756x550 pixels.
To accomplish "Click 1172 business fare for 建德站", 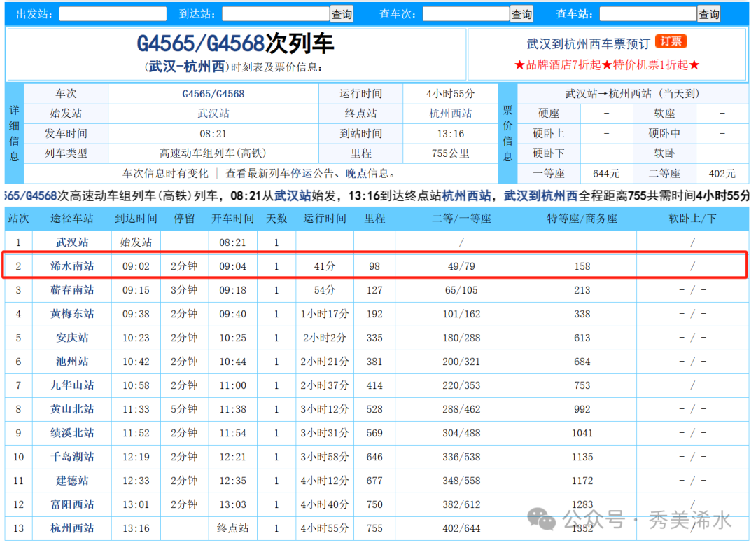I will tap(582, 481).
